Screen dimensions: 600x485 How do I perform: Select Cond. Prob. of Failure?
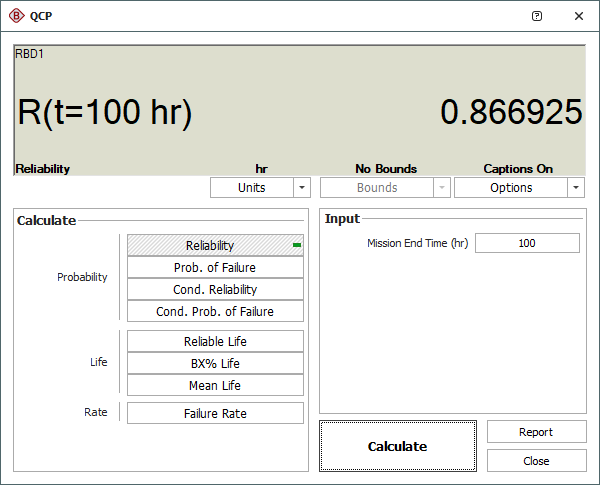215,312
